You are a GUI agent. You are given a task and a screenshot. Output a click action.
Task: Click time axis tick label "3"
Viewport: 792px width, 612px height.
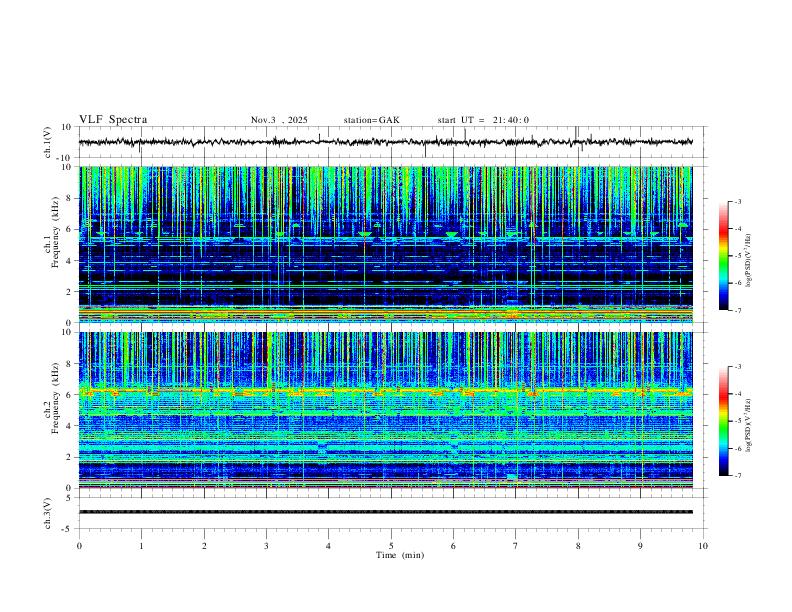(266, 546)
